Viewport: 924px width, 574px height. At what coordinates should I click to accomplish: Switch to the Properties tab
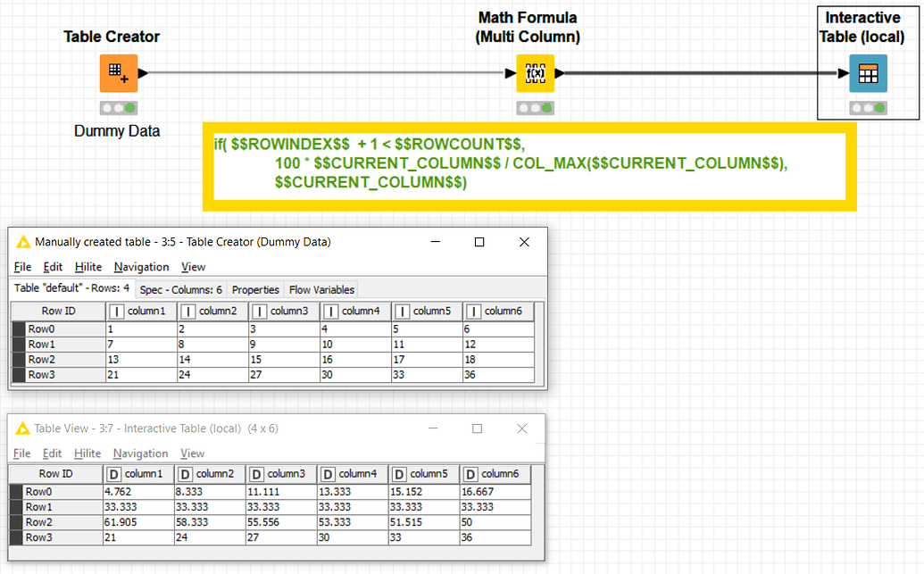click(x=255, y=288)
